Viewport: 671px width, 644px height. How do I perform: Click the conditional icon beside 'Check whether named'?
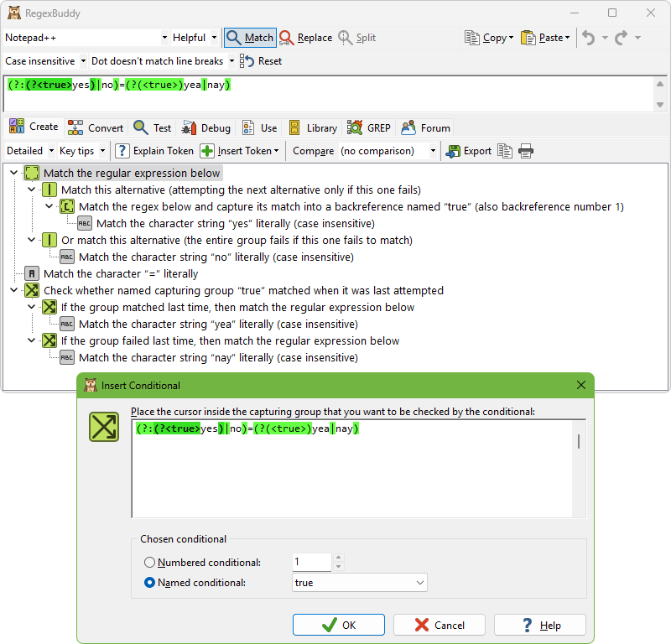click(32, 290)
